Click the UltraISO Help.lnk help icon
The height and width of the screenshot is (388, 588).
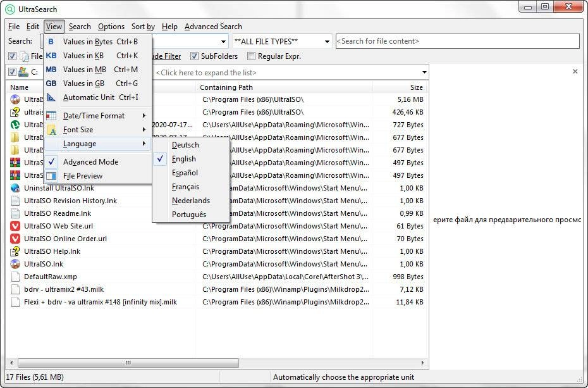tap(15, 251)
